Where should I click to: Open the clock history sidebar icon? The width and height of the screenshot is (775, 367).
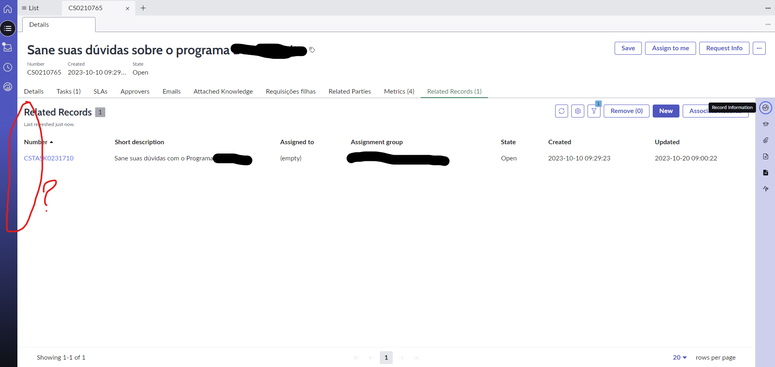click(x=8, y=67)
